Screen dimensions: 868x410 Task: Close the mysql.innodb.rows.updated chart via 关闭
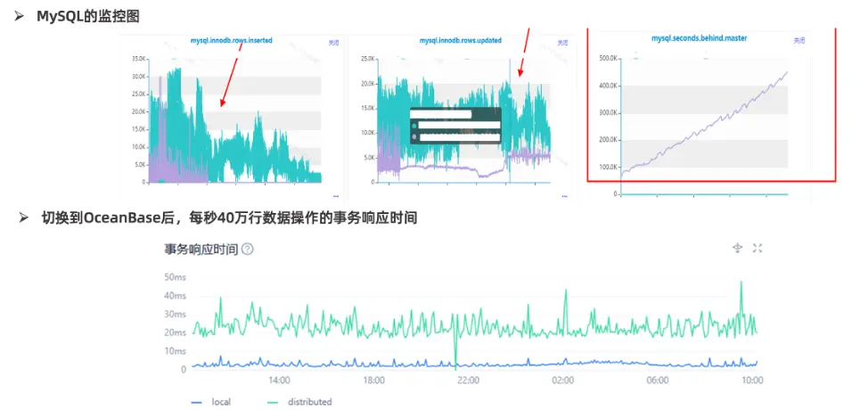tap(562, 42)
